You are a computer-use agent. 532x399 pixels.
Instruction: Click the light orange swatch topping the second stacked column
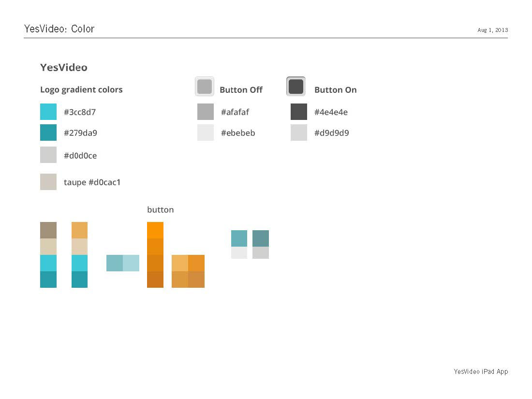tap(79, 230)
